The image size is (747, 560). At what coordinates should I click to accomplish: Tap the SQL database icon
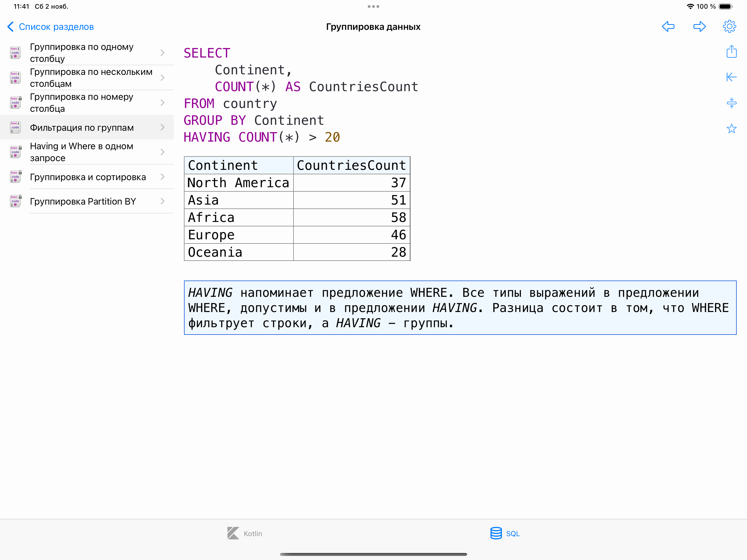click(x=496, y=533)
